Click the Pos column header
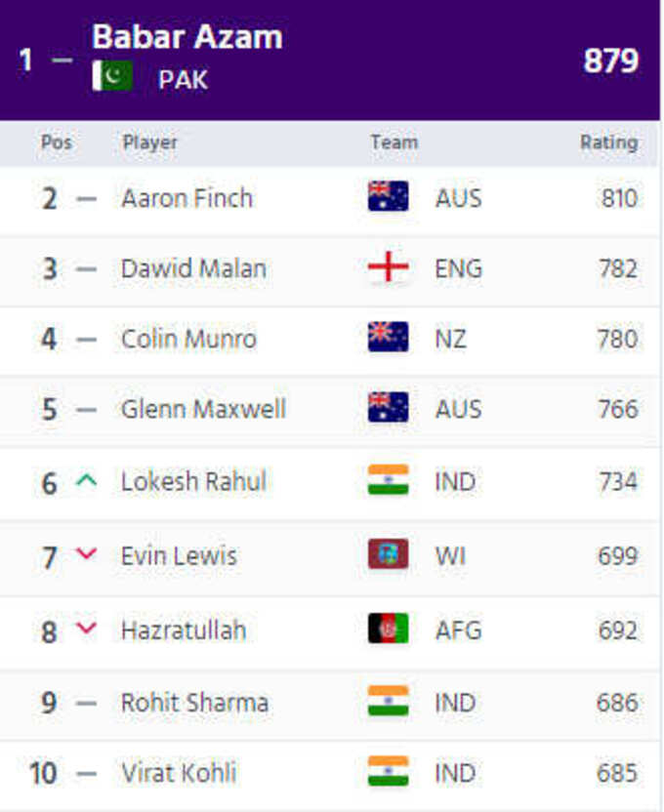 point(57,142)
